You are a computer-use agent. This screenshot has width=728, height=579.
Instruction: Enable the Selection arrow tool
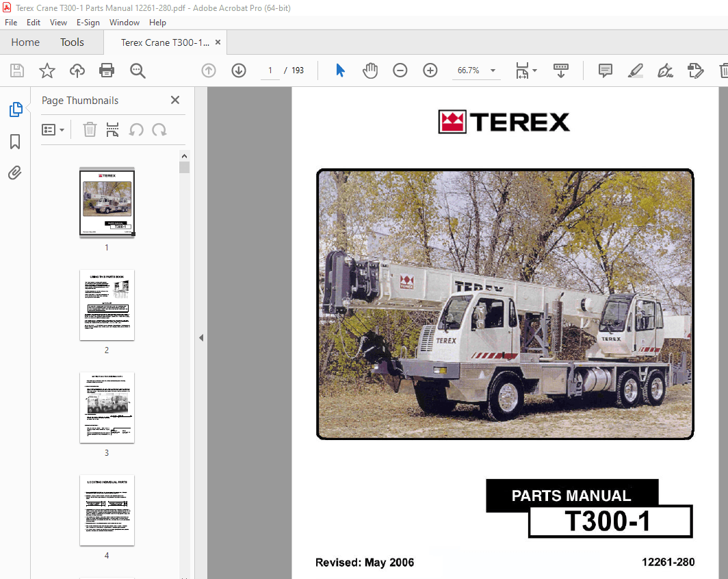(x=340, y=70)
